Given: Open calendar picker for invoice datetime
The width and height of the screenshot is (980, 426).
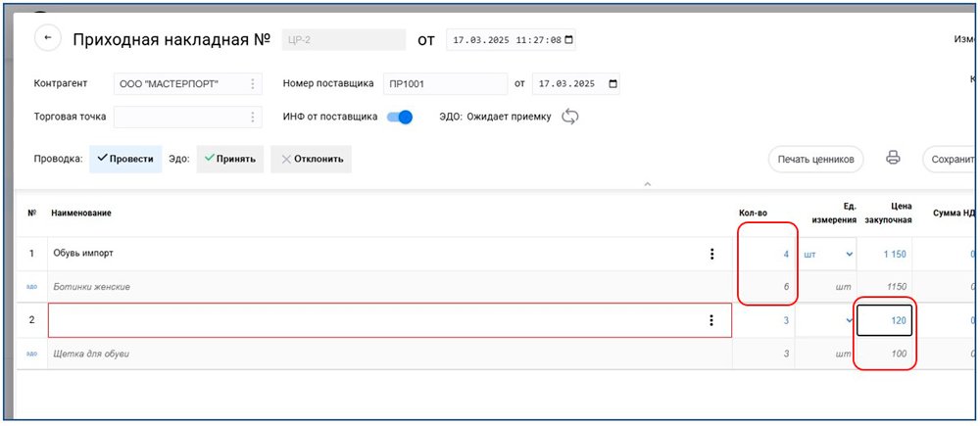Looking at the screenshot, I should [x=569, y=40].
